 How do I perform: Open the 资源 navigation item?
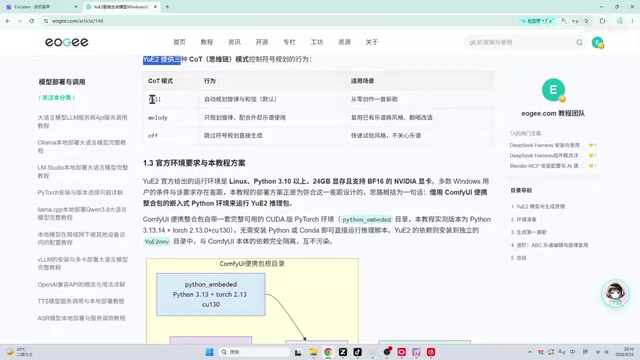click(x=344, y=42)
